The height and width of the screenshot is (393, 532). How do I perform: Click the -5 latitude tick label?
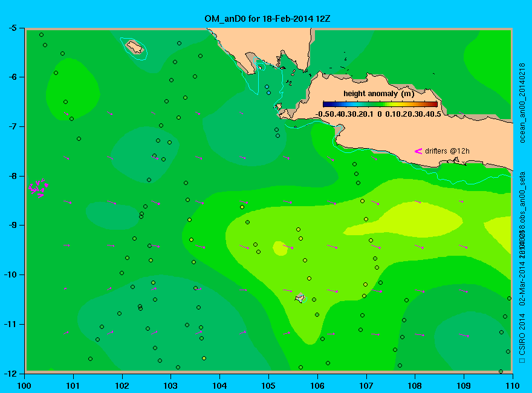click(x=11, y=28)
